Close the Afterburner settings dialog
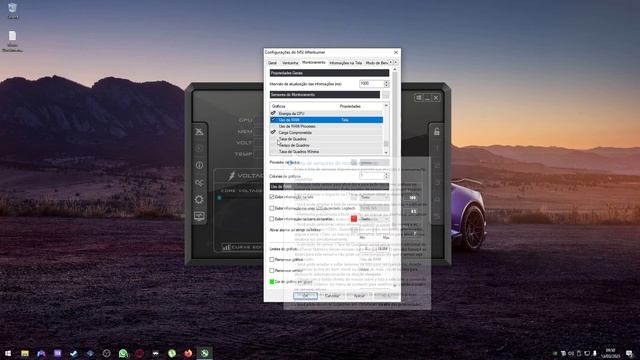The width and height of the screenshot is (640, 360). coord(396,52)
